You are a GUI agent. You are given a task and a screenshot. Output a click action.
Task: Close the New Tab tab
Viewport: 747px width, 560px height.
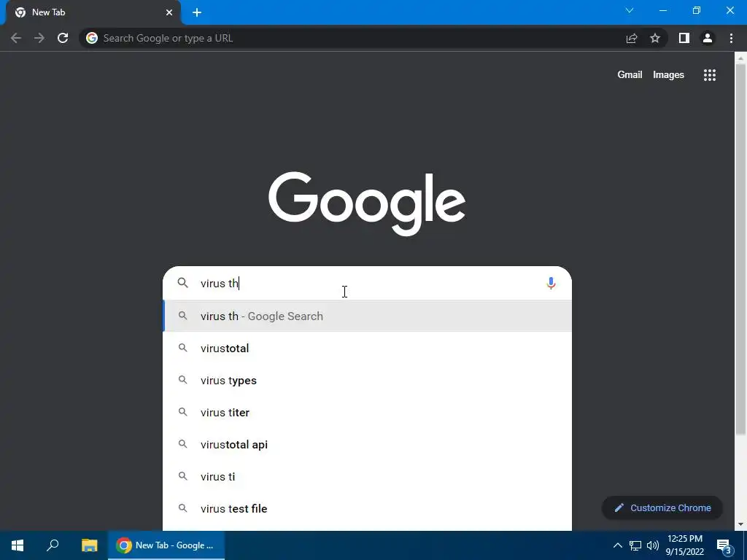click(169, 12)
